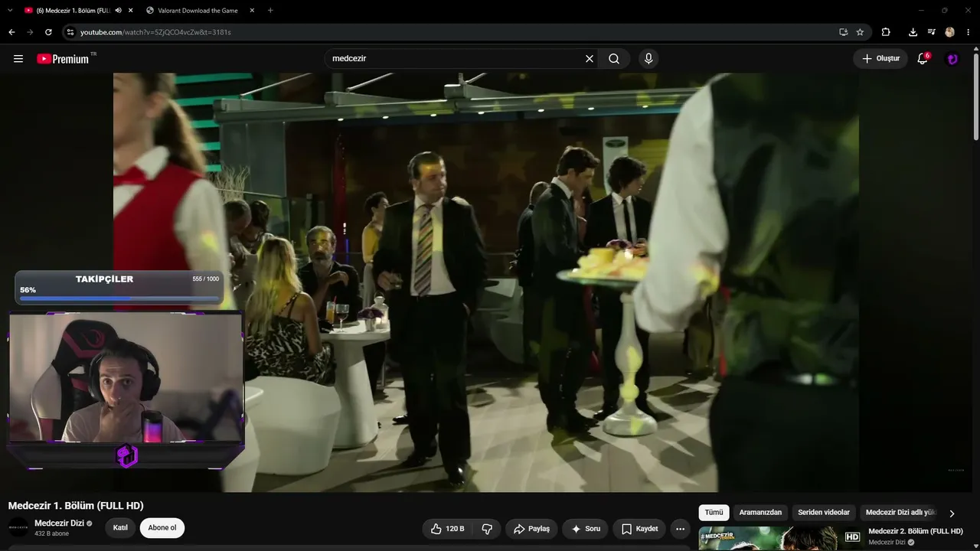
Task: Close the Medcezir 1. Bölüm tab
Action: [x=131, y=11]
